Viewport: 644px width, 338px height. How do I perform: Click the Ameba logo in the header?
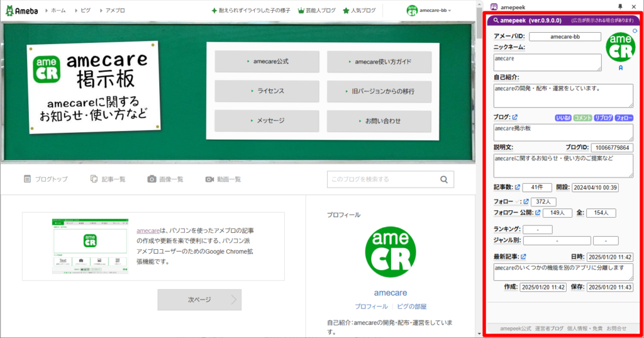[x=22, y=11]
